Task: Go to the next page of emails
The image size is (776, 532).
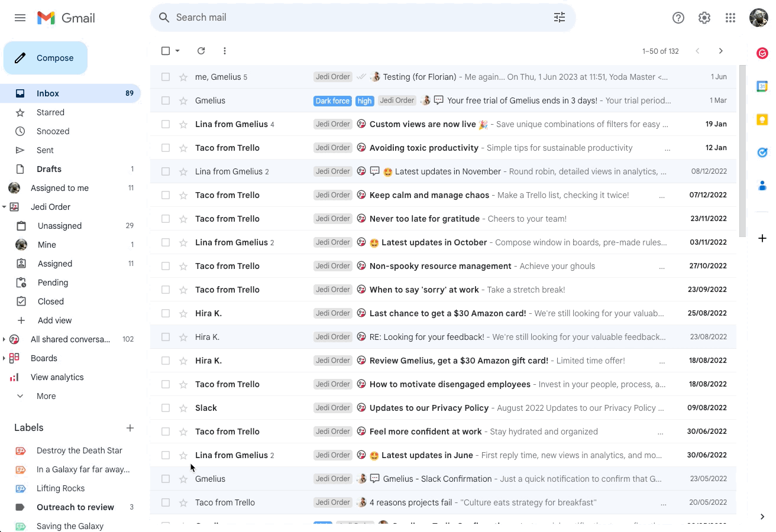Action: (x=721, y=51)
